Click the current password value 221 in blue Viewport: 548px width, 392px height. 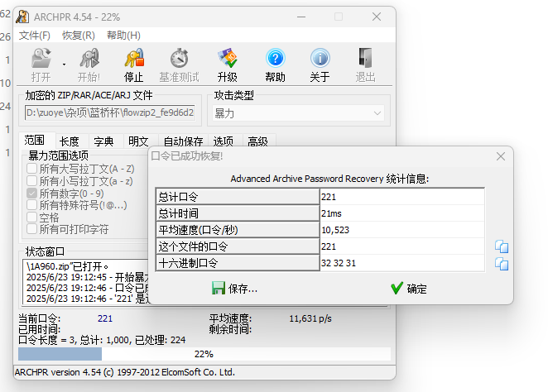pyautogui.click(x=105, y=318)
